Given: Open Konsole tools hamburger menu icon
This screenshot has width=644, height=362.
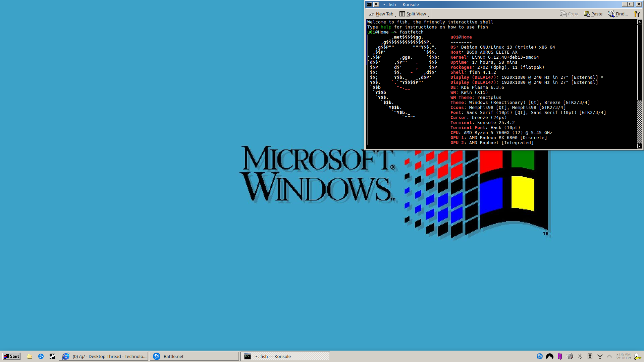Looking at the screenshot, I should coord(636,14).
